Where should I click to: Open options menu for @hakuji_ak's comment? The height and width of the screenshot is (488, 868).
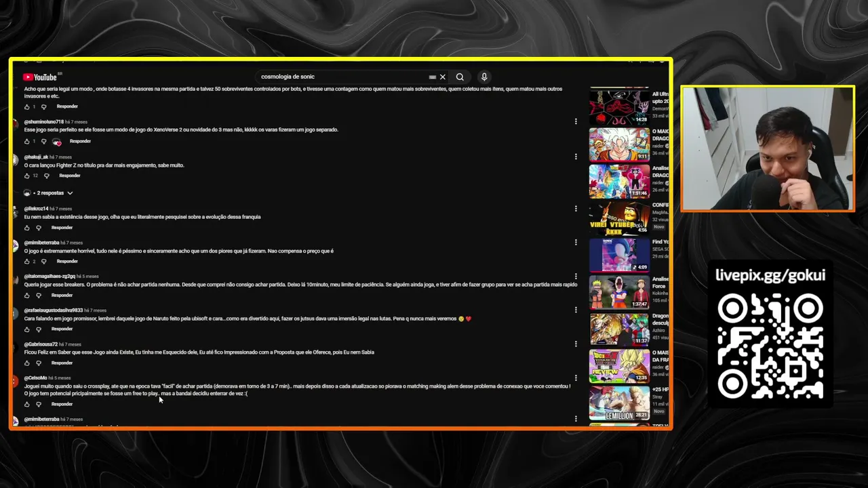576,157
